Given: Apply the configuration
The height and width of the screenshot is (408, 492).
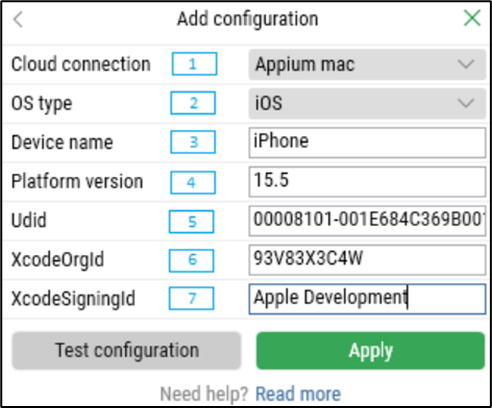Looking at the screenshot, I should (370, 350).
